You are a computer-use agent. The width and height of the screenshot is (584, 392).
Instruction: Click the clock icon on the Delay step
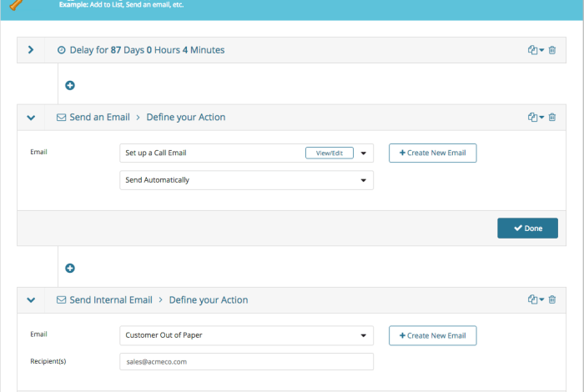[62, 50]
